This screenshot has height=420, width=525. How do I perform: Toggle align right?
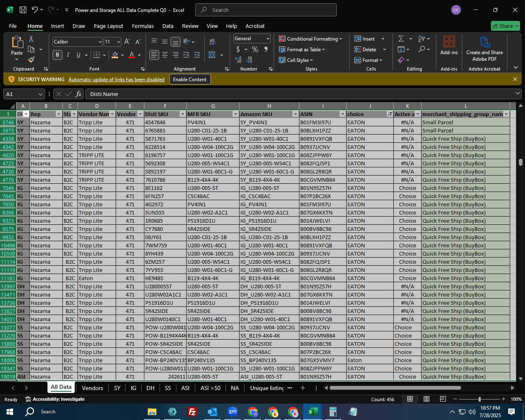pos(176,55)
